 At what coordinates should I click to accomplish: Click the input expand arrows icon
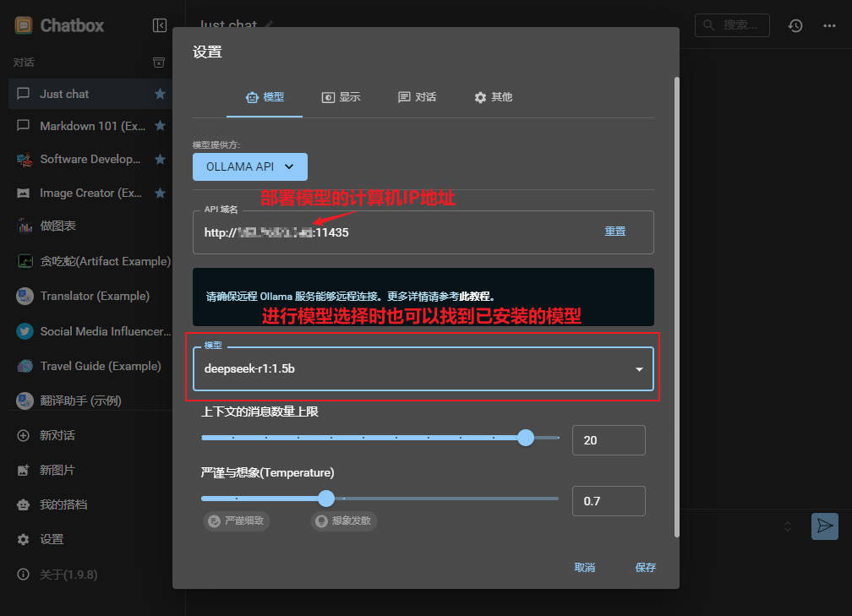point(788,526)
